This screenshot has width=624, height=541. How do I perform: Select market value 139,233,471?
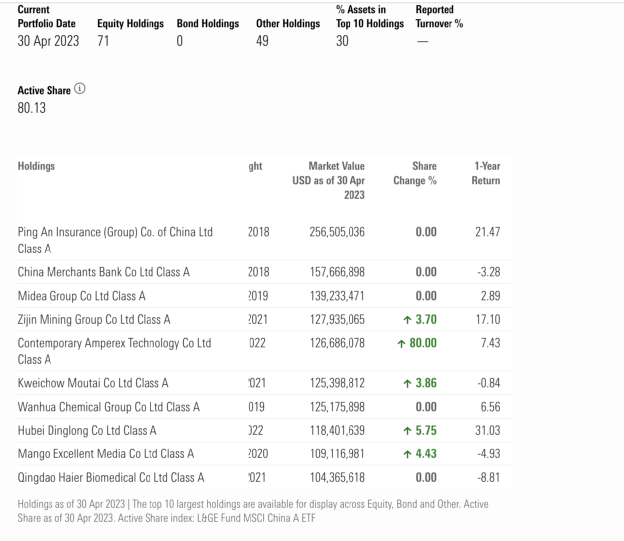[x=337, y=296]
